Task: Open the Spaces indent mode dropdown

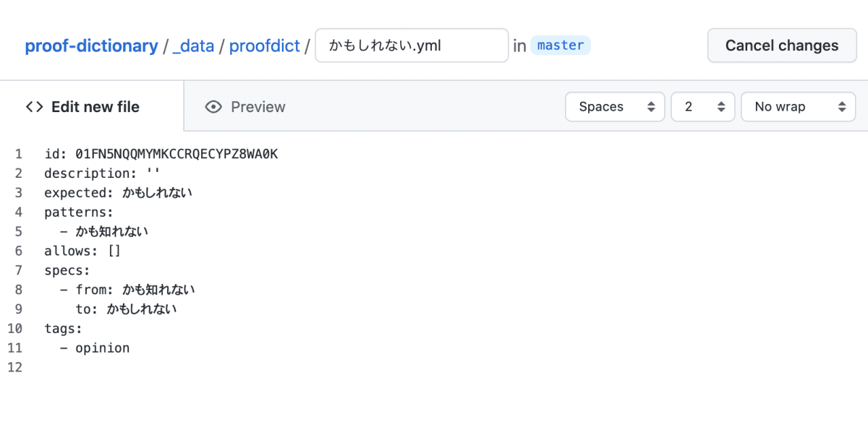Action: click(x=615, y=107)
